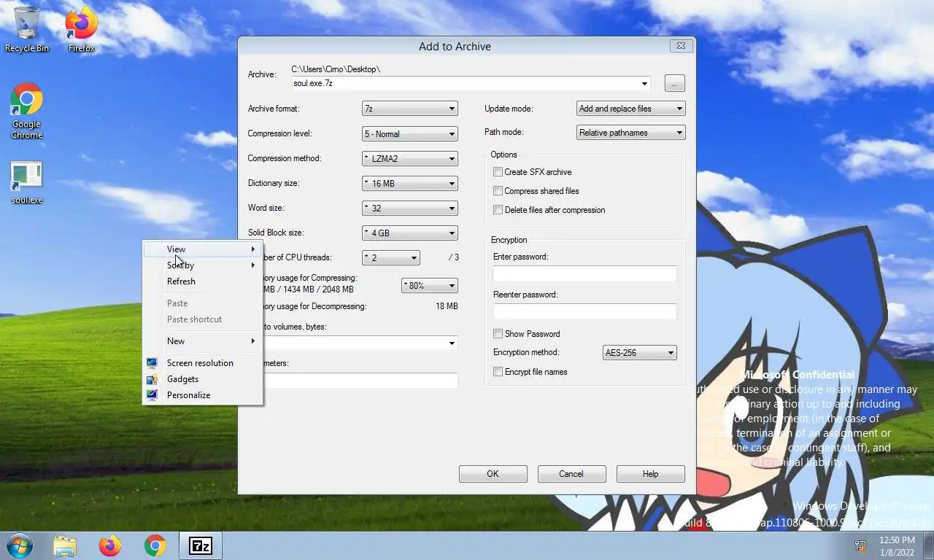
Task: Open the Windows Start button
Action: coord(20,545)
